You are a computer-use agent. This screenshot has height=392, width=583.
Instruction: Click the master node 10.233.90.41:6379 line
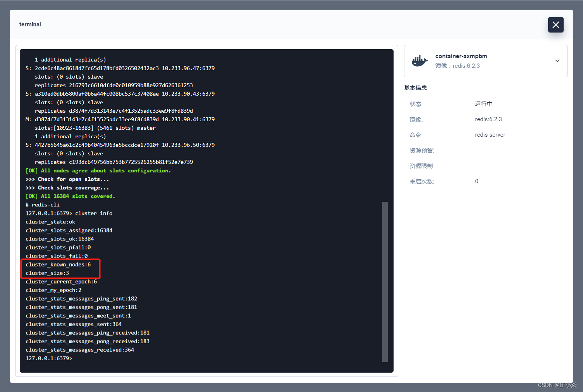coord(120,120)
